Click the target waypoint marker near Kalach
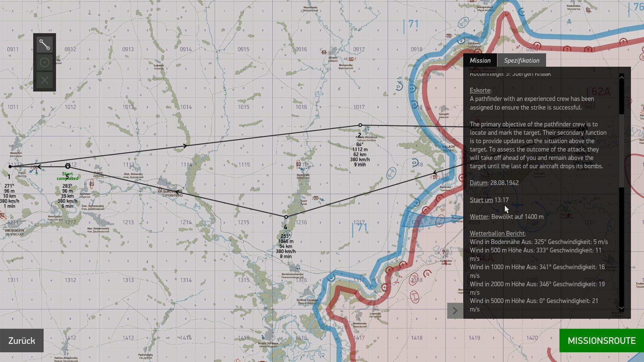The height and width of the screenshot is (362, 644). [583, 129]
